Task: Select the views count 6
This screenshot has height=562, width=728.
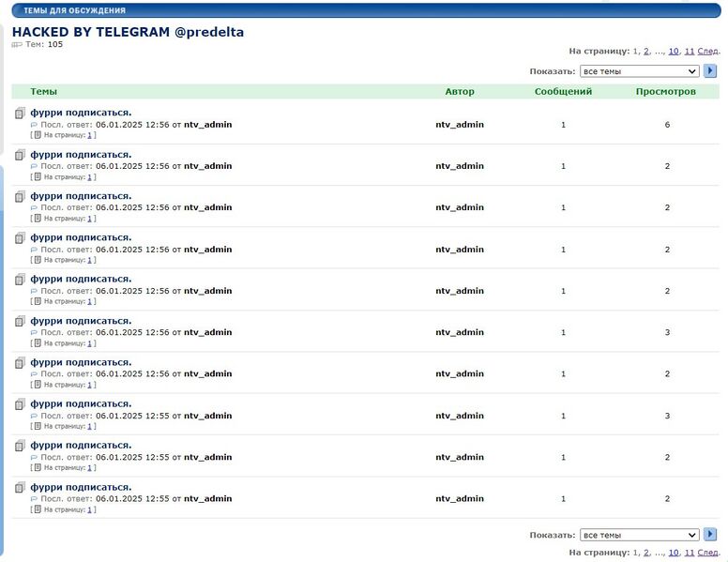Action: (667, 125)
